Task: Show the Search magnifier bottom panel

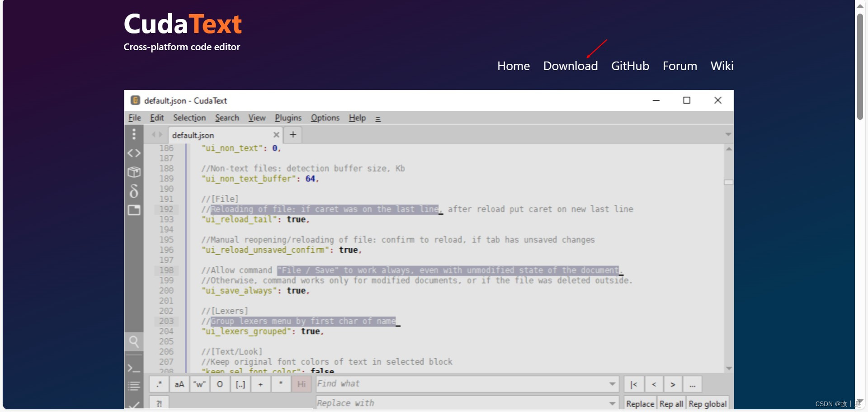Action: tap(134, 341)
